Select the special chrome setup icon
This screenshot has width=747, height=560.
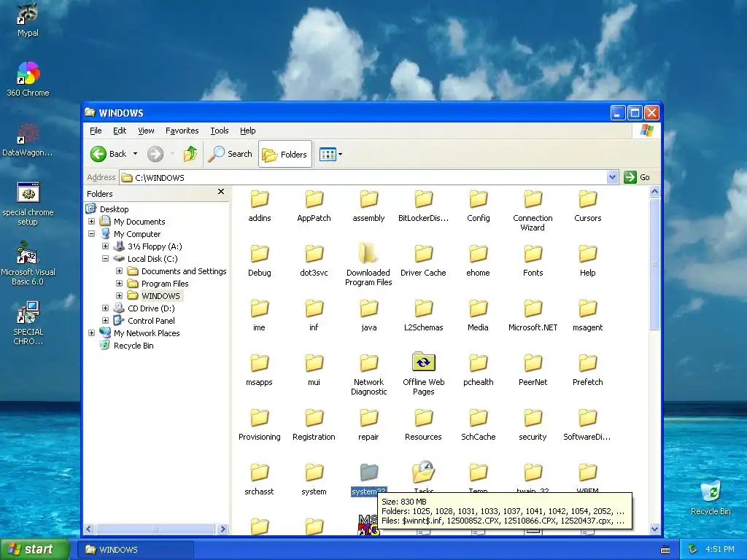(x=28, y=204)
